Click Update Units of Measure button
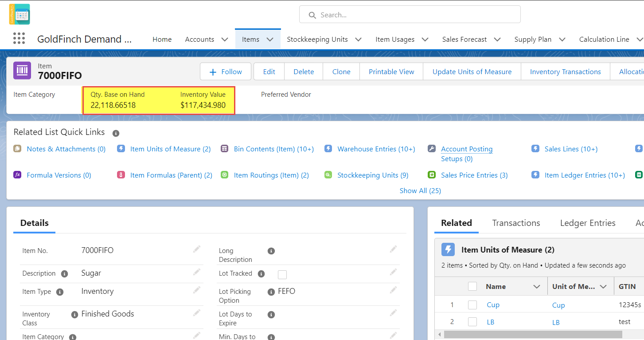644x340 pixels. (x=472, y=71)
